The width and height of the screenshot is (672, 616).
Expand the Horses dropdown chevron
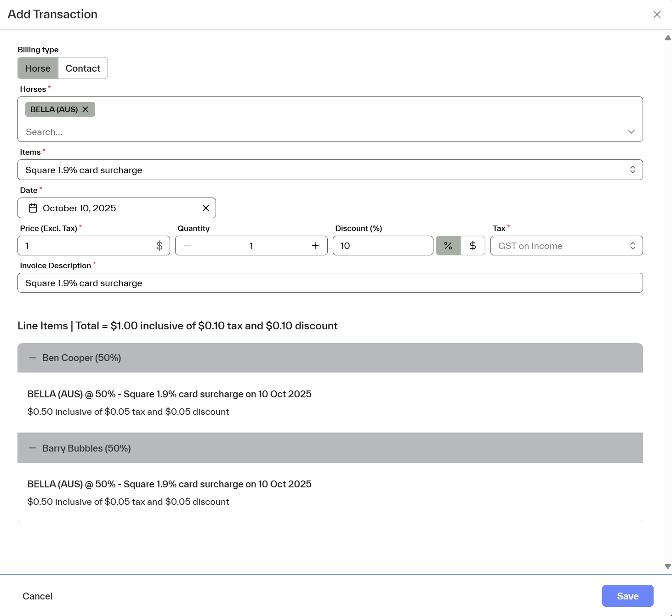631,132
